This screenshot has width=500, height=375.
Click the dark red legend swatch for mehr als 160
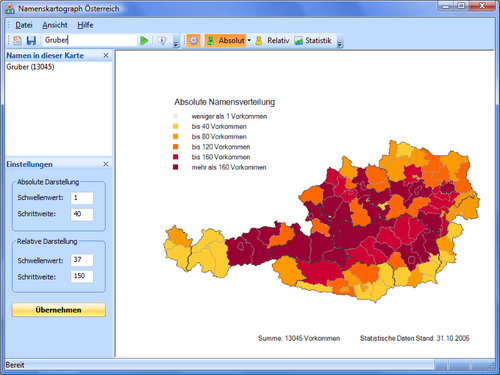coord(175,167)
